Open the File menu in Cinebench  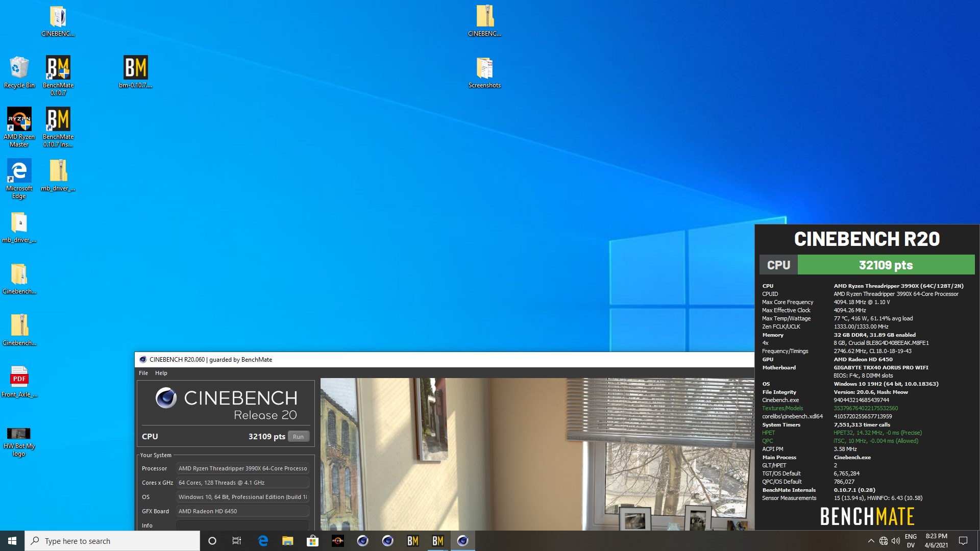point(143,373)
